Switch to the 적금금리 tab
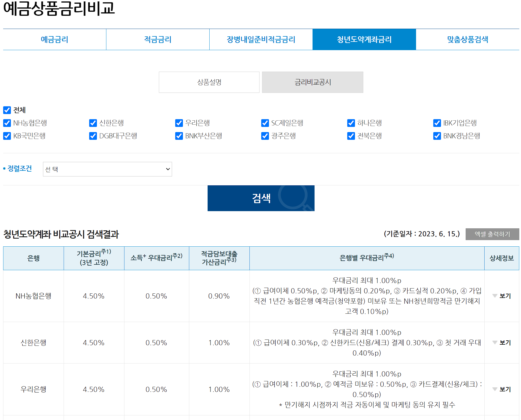 [157, 40]
